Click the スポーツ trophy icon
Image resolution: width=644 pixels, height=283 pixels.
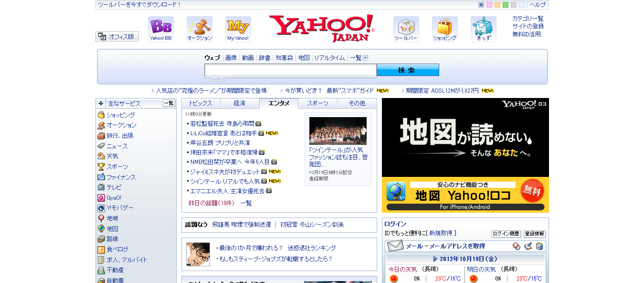click(101, 167)
